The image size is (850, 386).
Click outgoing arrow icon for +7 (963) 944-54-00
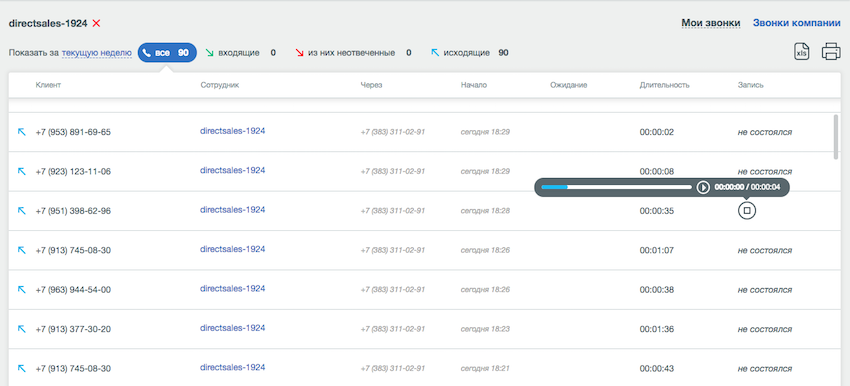22,290
